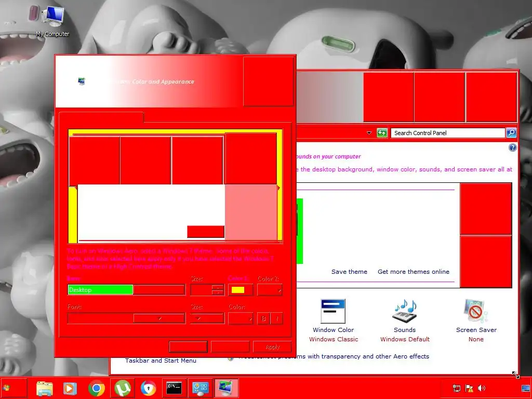Click the volume speaker icon in the tray

482,388
